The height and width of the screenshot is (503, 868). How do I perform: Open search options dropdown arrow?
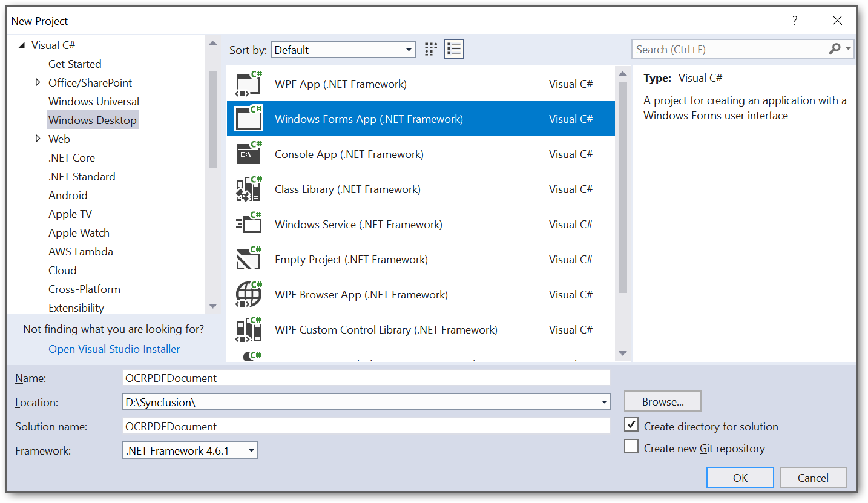(x=848, y=49)
